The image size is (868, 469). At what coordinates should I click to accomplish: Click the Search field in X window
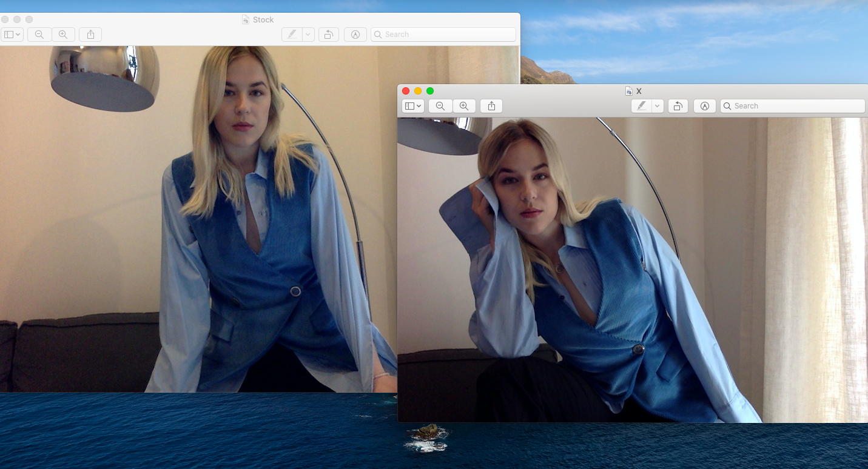pos(793,106)
